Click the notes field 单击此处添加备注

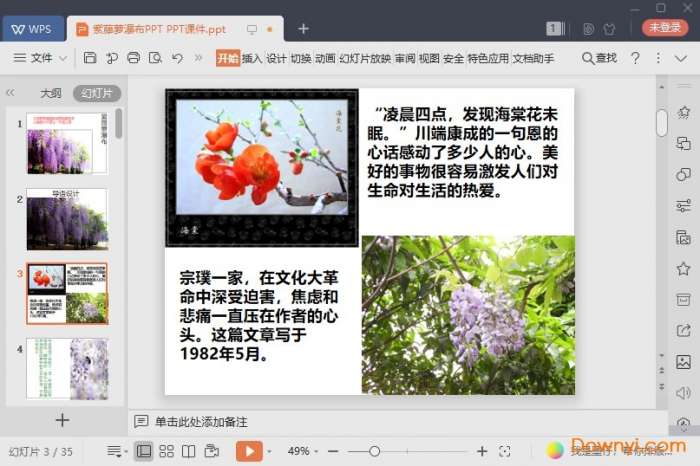[x=201, y=422]
